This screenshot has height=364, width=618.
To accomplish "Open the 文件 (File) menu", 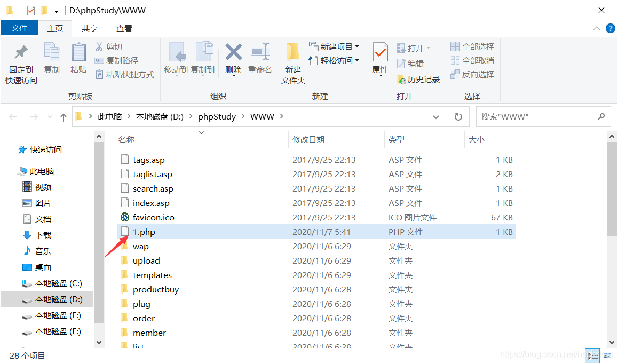I will [x=19, y=28].
